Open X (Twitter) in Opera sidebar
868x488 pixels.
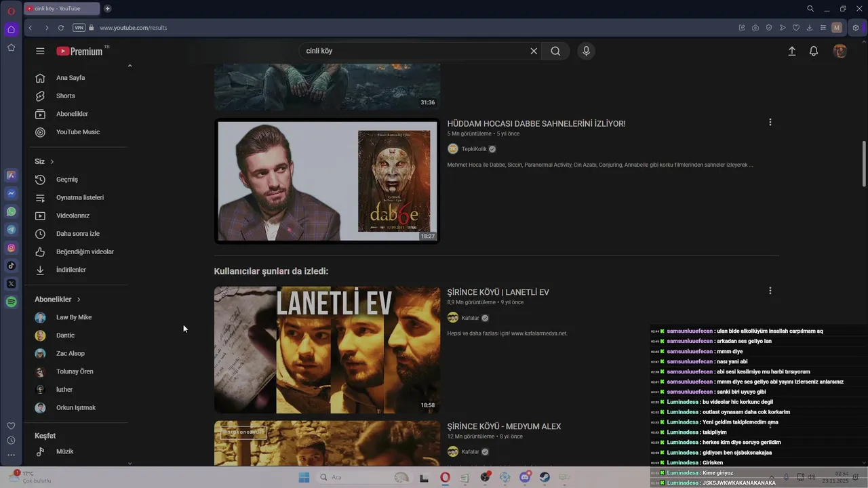11,284
